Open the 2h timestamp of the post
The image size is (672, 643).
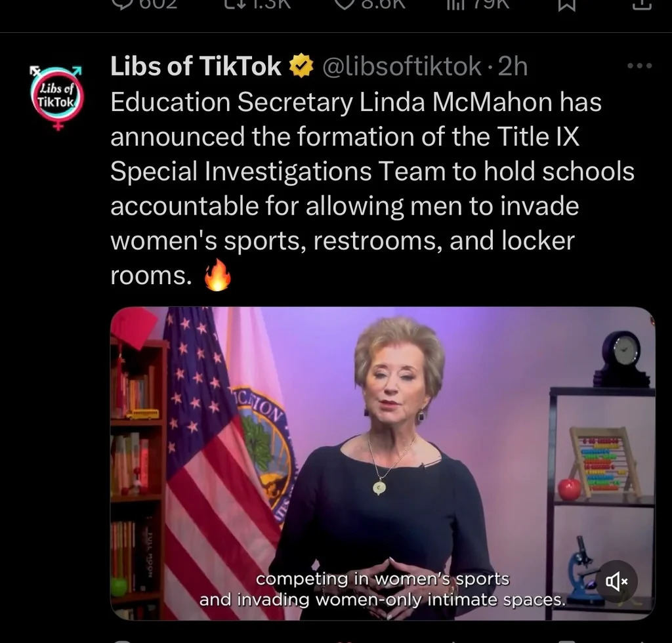point(512,66)
